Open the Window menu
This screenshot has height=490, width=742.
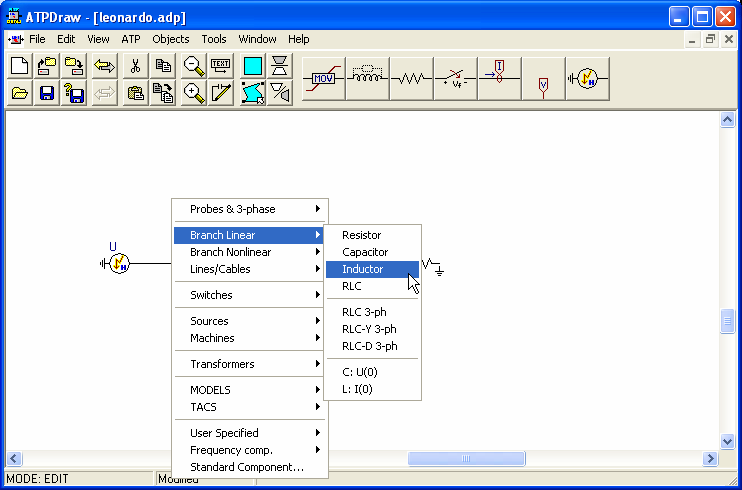coord(257,39)
